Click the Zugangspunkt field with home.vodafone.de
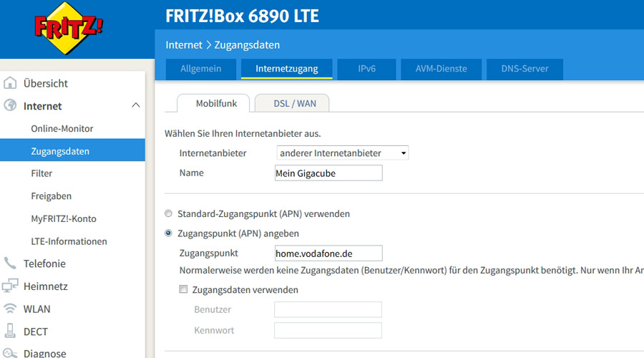This screenshot has width=644, height=358. click(x=328, y=253)
